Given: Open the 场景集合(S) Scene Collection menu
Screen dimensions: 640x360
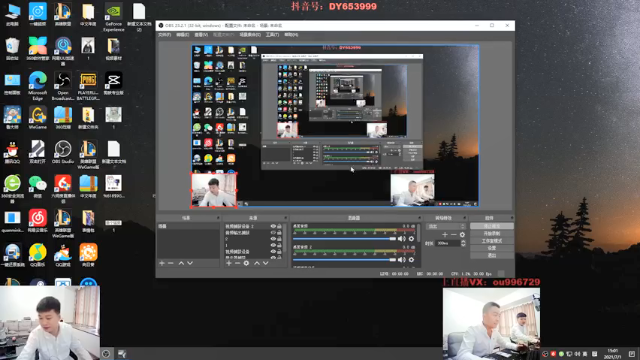Looking at the screenshot, I should 250,35.
